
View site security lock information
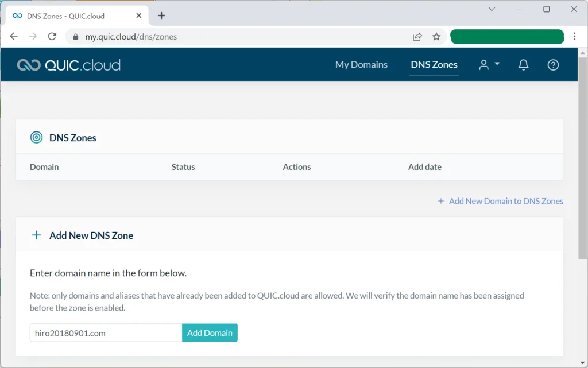tap(76, 37)
